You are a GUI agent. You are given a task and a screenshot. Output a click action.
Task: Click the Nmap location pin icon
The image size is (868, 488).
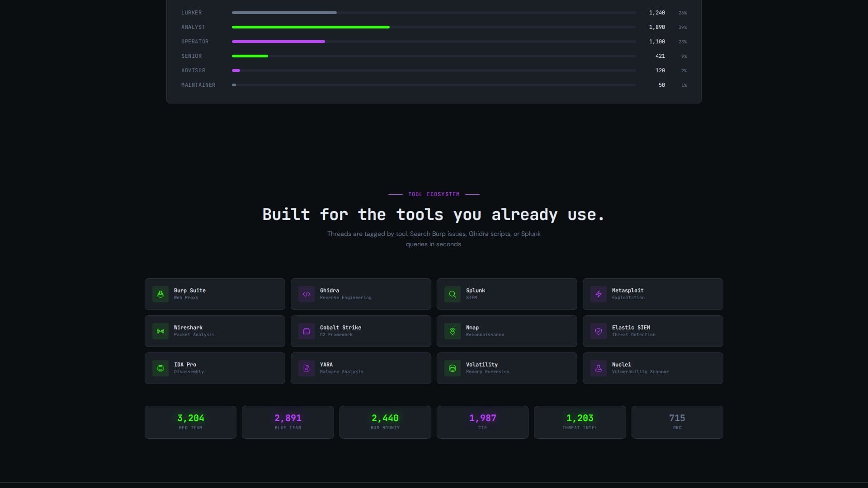(453, 331)
